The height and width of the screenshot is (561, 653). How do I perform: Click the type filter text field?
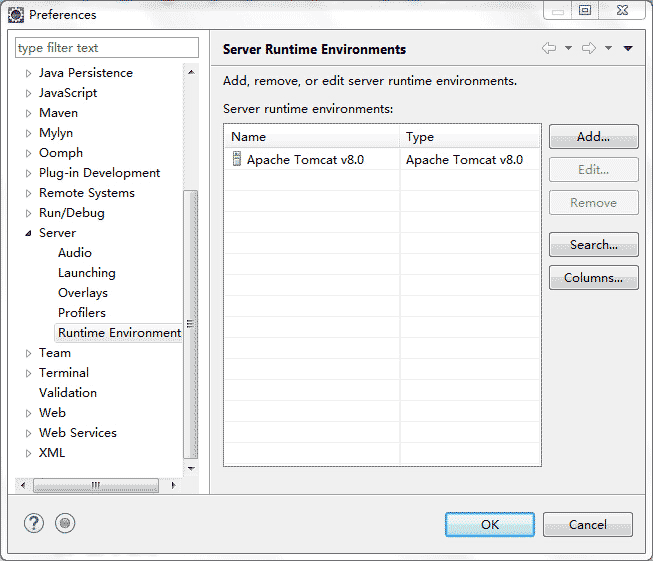point(107,48)
